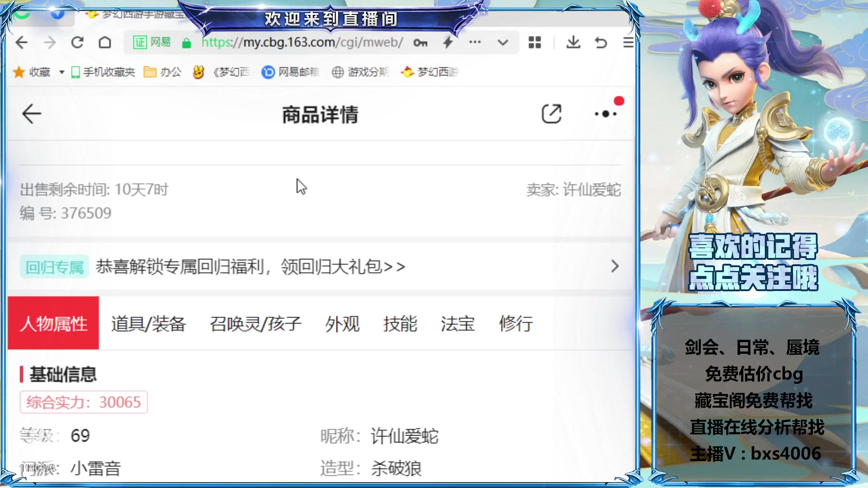Open the 游戏分期 bookmark
Viewport: 868px width, 488px height.
(x=360, y=72)
